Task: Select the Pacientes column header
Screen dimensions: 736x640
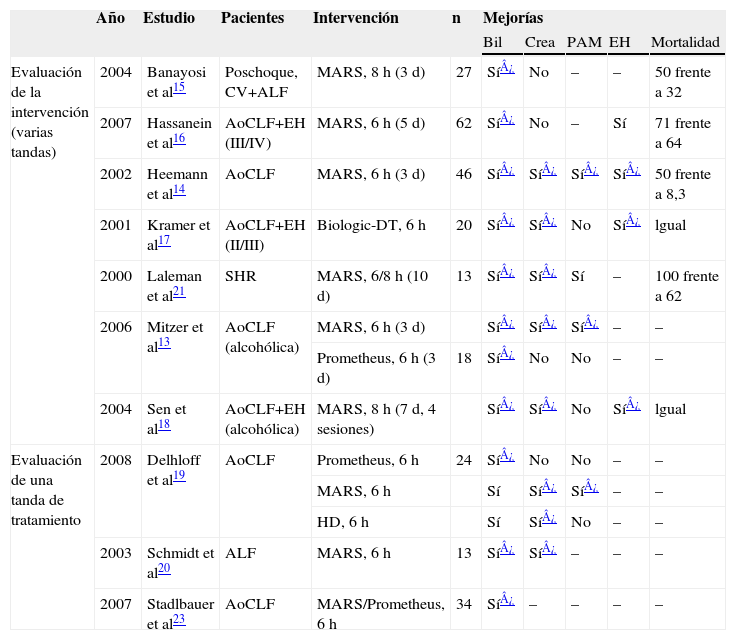Action: tap(252, 18)
